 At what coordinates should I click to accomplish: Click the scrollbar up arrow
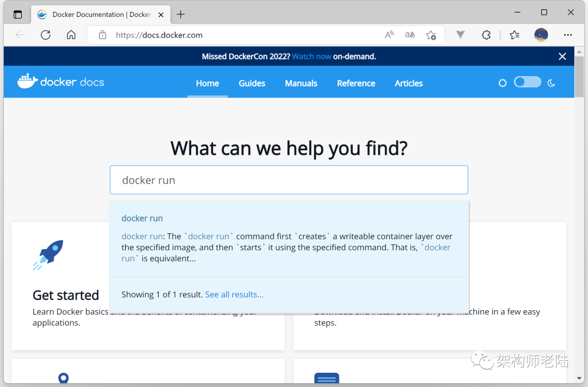pyautogui.click(x=579, y=51)
